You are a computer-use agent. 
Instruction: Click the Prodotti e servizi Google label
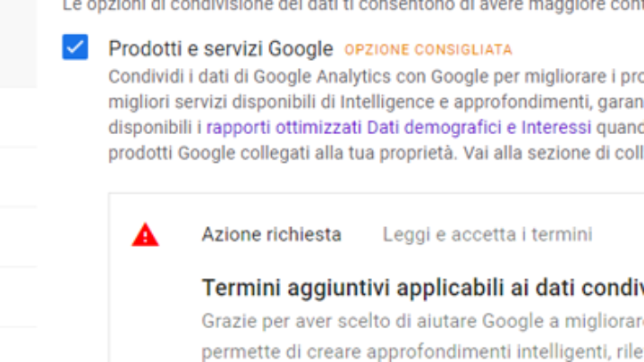click(x=221, y=49)
